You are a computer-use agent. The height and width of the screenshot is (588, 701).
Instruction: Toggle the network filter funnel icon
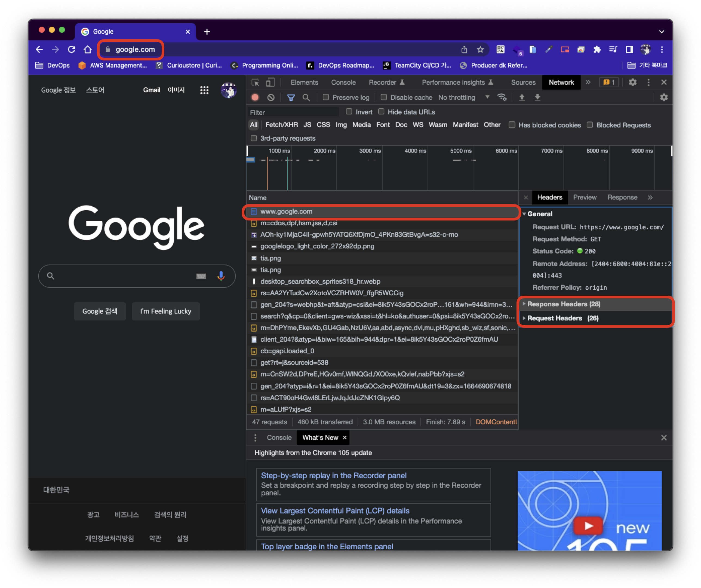pos(291,97)
